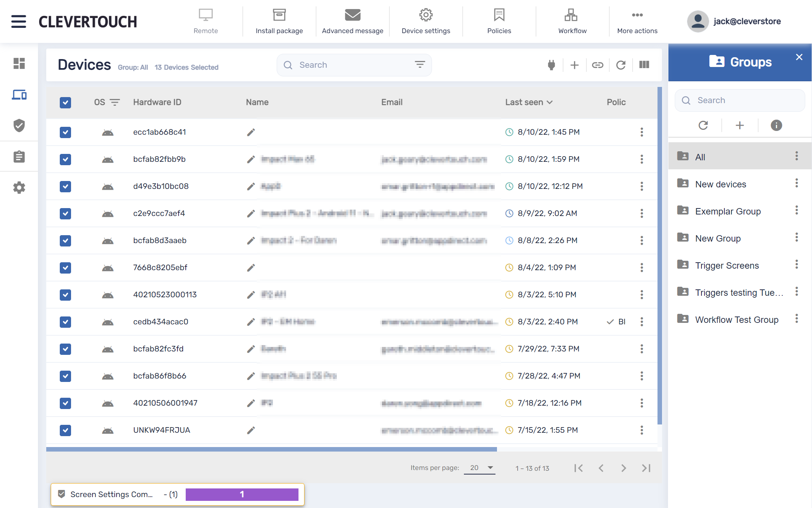This screenshot has height=508, width=812.
Task: Sort by the Hardware ID column
Action: coord(157,102)
